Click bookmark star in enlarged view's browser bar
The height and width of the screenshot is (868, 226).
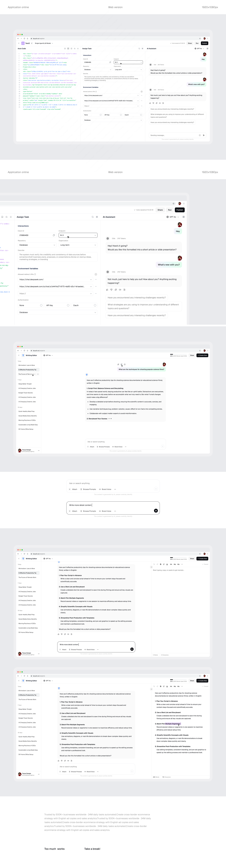(x=174, y=204)
